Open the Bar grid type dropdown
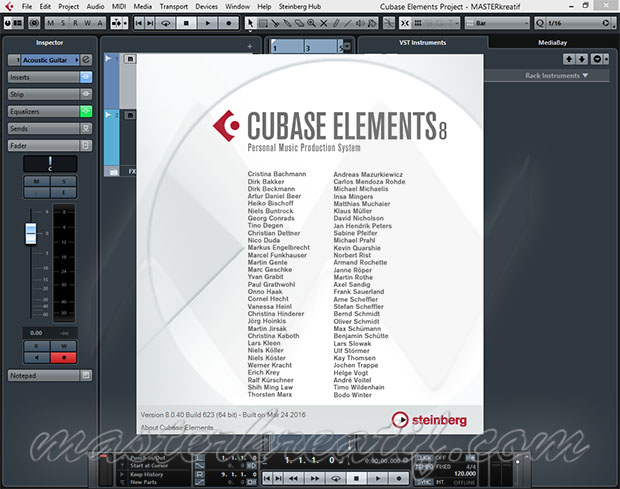Screen dimensions: 620x489 [497, 23]
